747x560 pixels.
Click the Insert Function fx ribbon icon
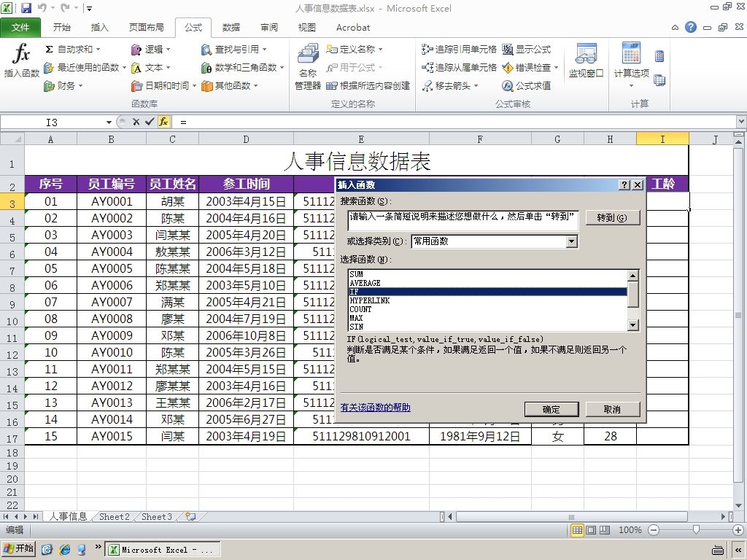point(21,61)
